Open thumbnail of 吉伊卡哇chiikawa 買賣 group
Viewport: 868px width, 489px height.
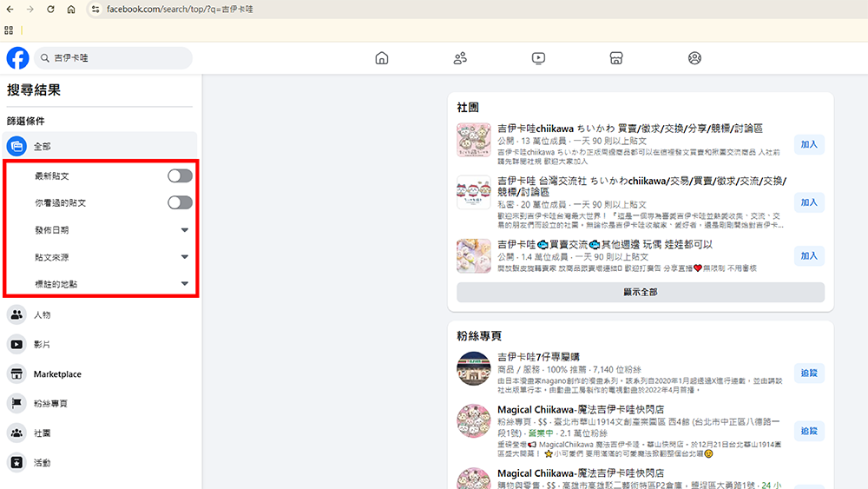click(x=474, y=140)
